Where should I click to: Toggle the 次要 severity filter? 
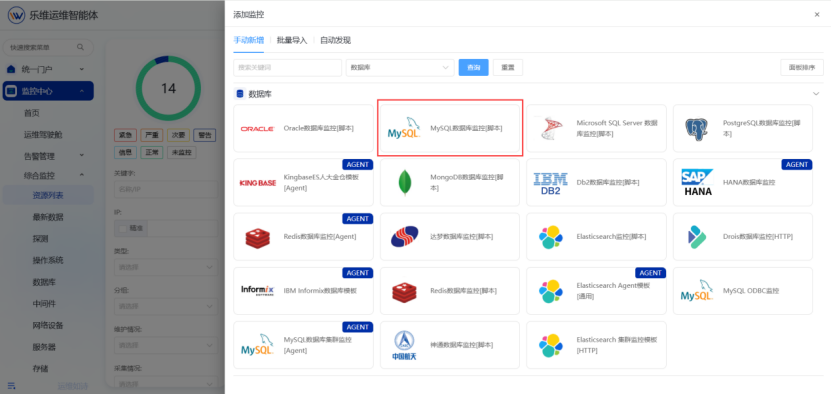(x=178, y=135)
